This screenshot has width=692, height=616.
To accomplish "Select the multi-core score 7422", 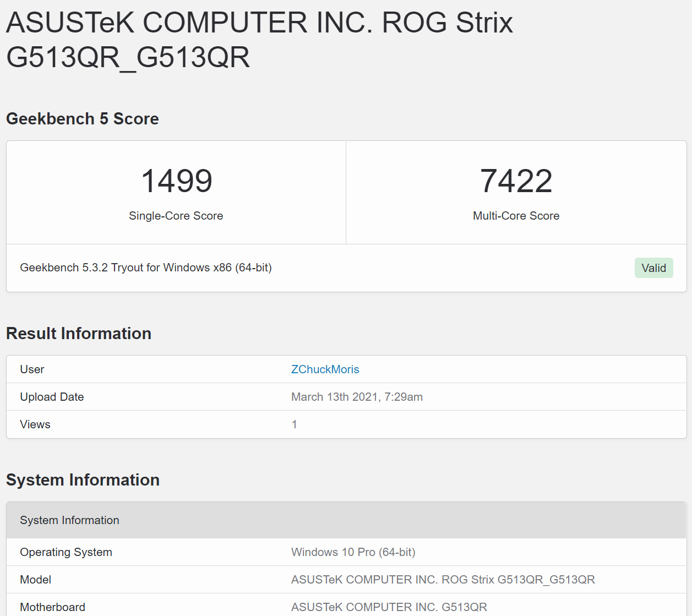I will coord(516,181).
